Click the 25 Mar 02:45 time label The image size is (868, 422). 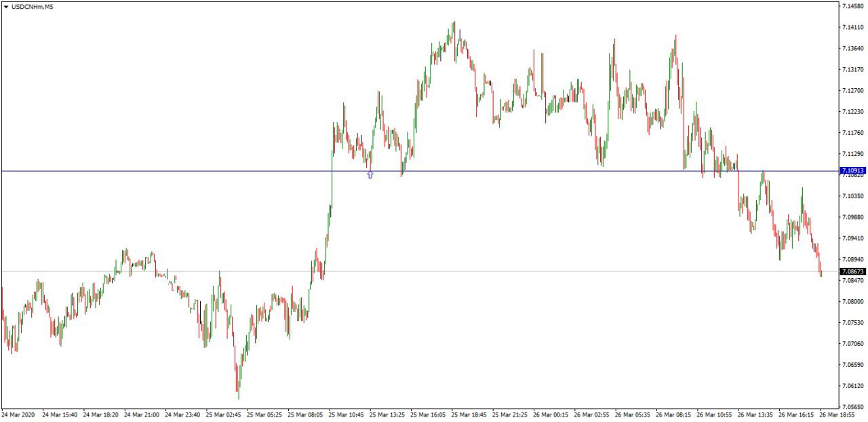point(224,415)
